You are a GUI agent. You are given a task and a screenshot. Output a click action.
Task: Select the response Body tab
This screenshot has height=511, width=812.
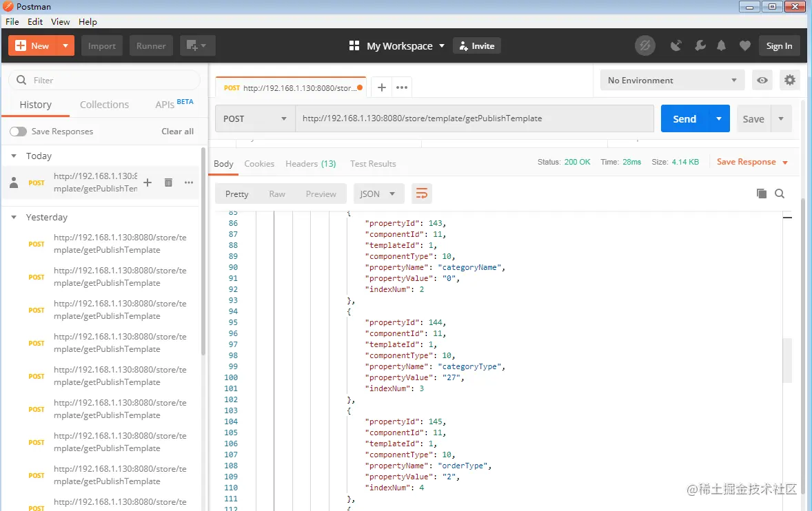(223, 163)
